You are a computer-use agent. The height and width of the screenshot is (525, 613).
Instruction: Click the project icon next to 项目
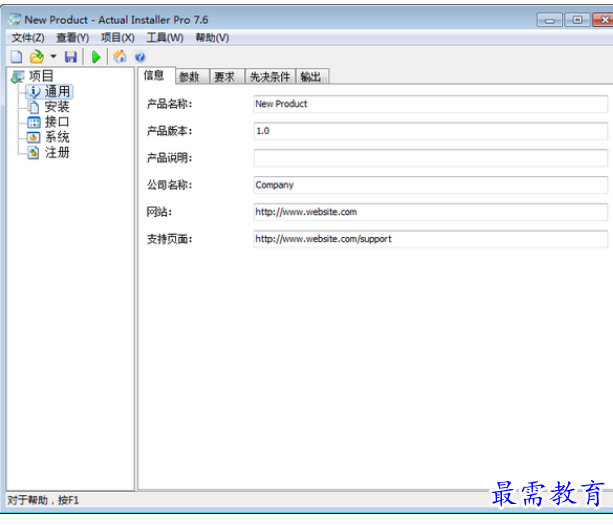pyautogui.click(x=18, y=77)
